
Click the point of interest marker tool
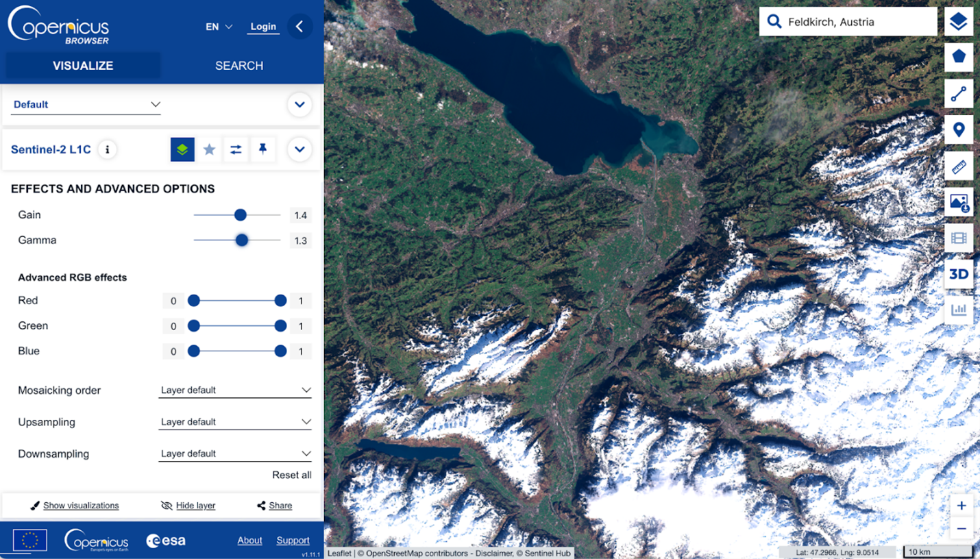click(x=958, y=129)
